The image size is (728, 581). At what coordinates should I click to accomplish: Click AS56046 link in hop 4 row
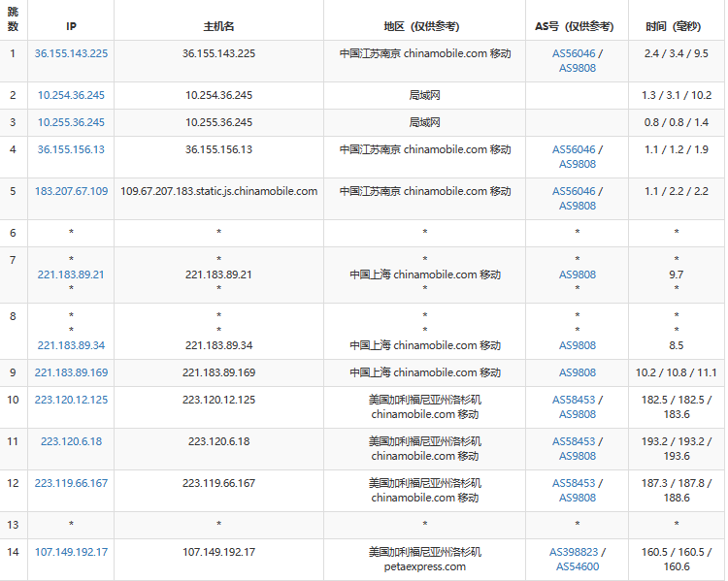tap(574, 149)
